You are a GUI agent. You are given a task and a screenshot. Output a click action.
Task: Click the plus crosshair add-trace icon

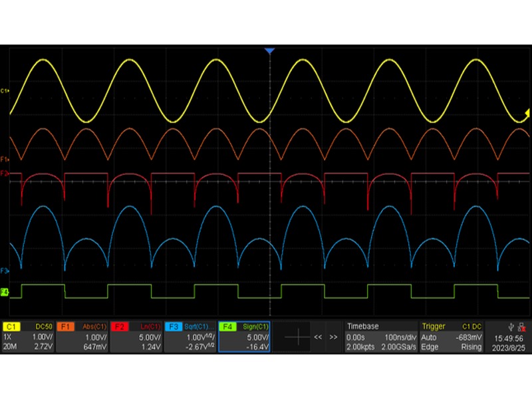297,337
